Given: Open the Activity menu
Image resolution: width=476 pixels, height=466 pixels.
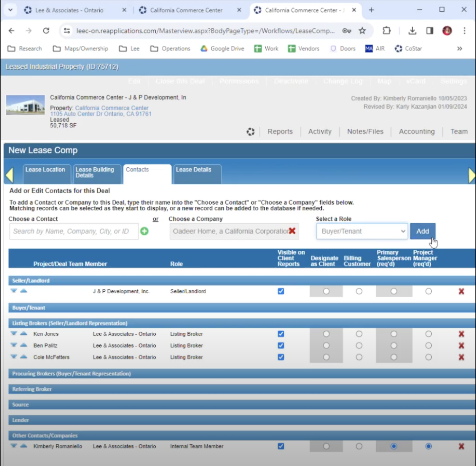Looking at the screenshot, I should tap(320, 131).
